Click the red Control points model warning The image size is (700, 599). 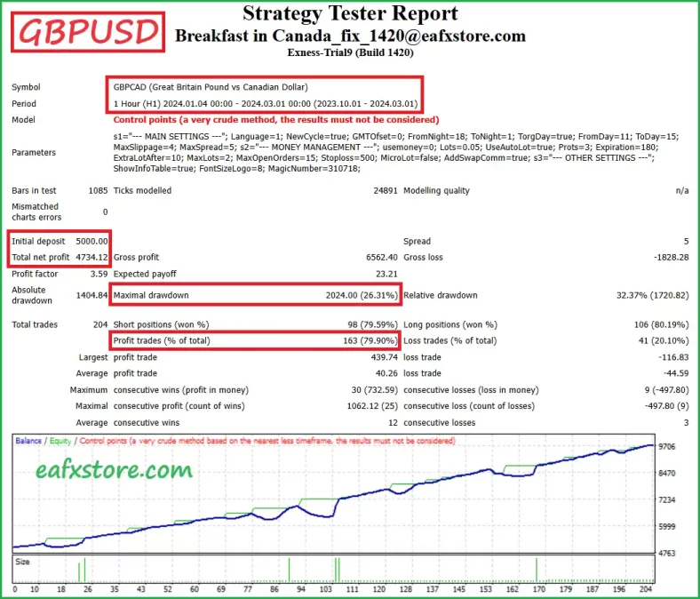276,119
